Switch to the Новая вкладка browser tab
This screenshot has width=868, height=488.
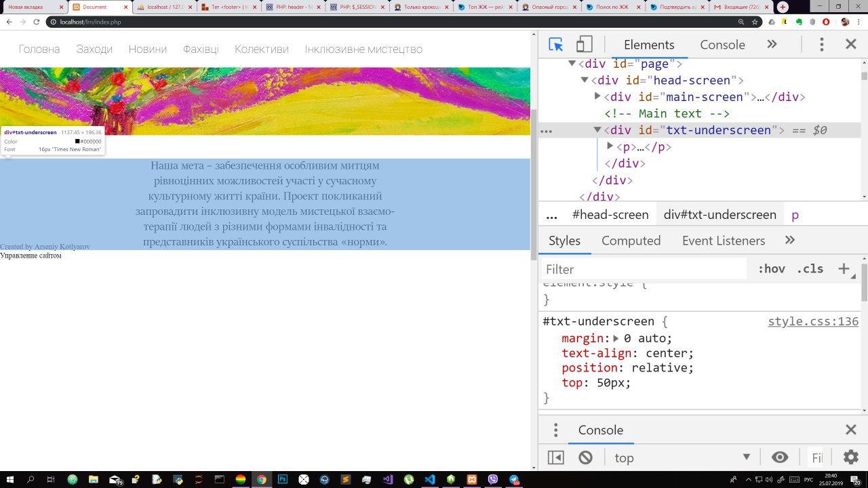pos(34,7)
